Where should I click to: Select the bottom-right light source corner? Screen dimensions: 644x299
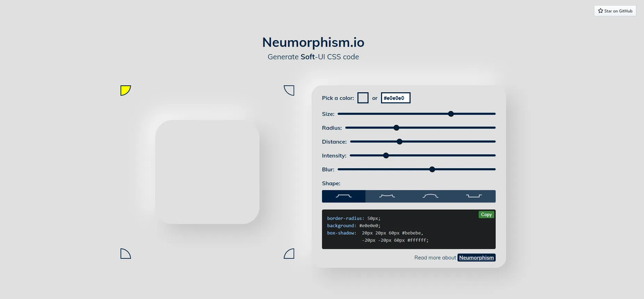(289, 253)
